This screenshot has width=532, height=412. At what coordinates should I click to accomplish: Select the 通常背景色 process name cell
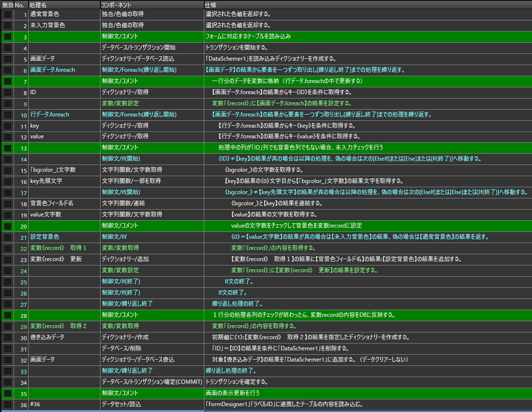(x=45, y=15)
